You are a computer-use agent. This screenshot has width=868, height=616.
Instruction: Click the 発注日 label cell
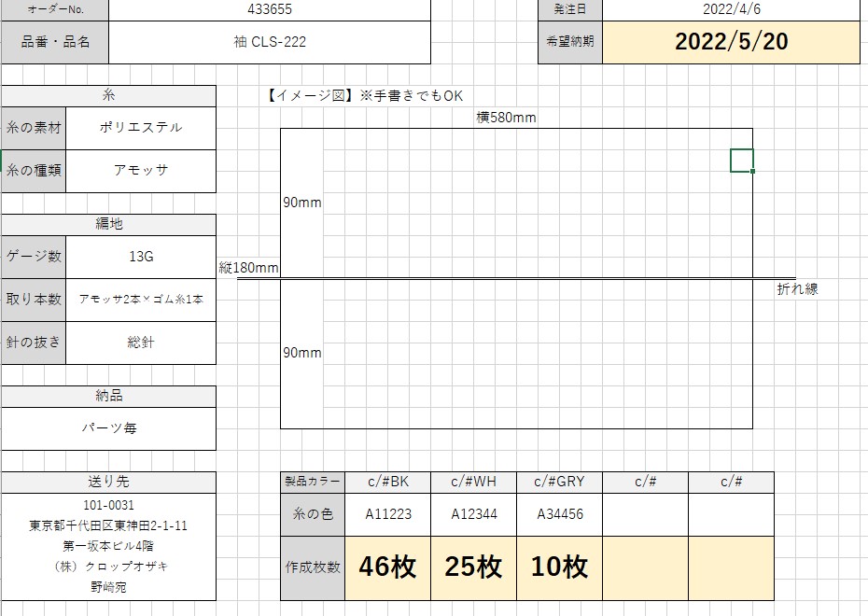(570, 9)
